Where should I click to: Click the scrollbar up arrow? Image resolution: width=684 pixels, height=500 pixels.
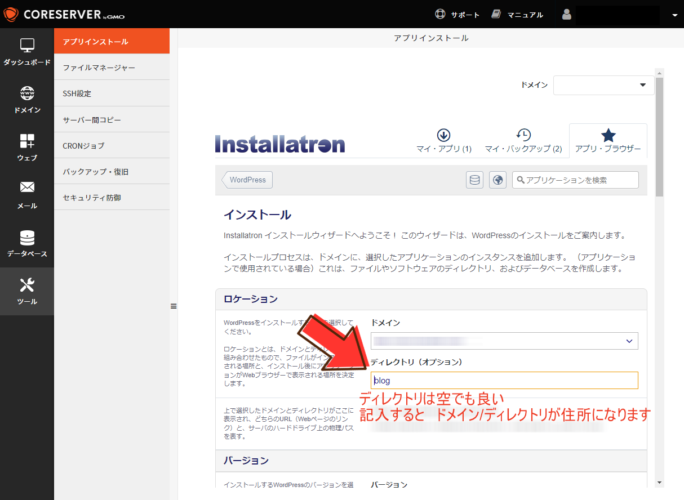coord(659,73)
